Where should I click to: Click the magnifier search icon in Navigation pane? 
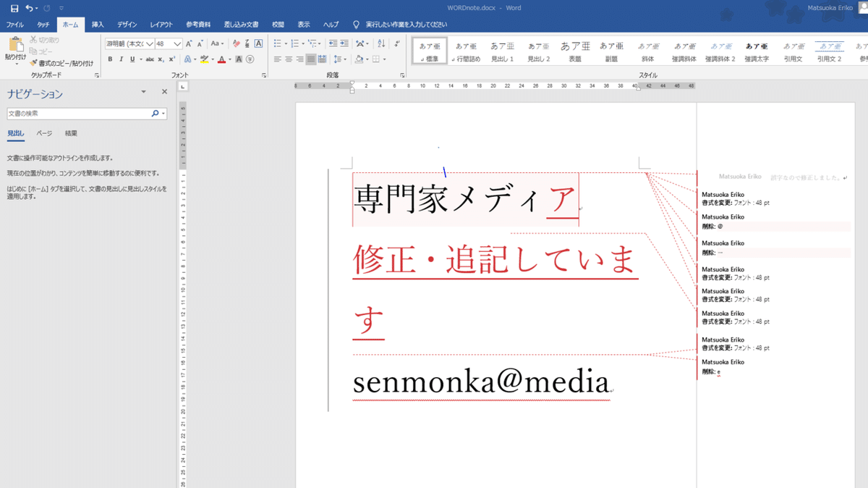[x=155, y=114]
